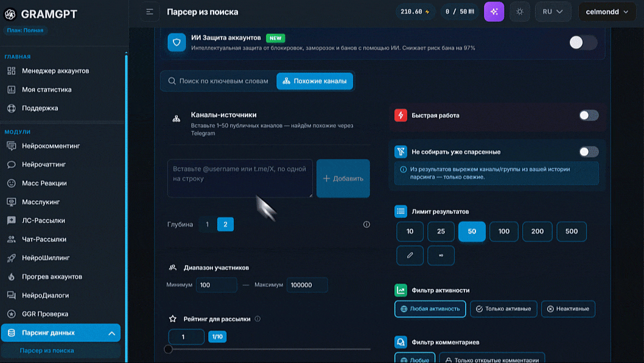Click the info icon beside Глубина
This screenshot has width=644, height=363.
pos(366,224)
